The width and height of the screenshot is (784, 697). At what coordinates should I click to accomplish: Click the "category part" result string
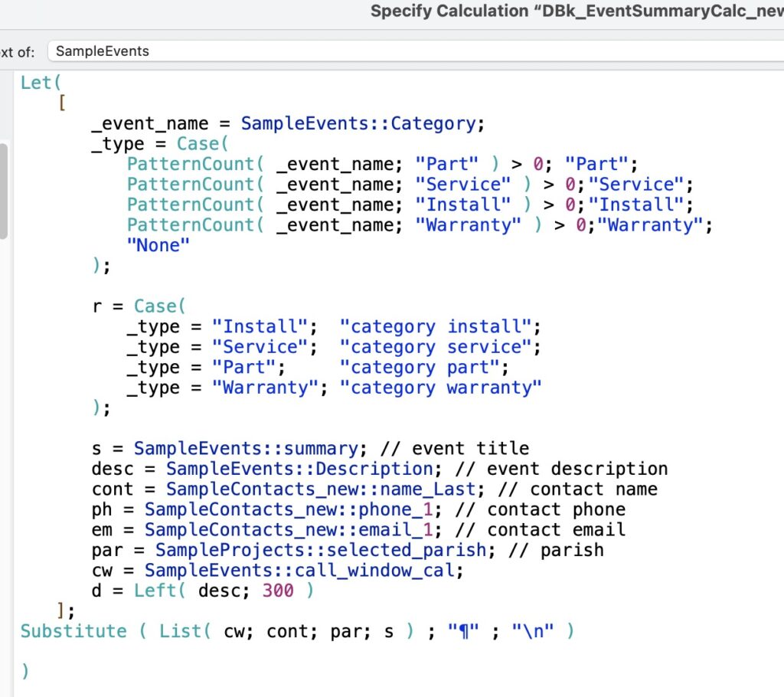coord(419,367)
